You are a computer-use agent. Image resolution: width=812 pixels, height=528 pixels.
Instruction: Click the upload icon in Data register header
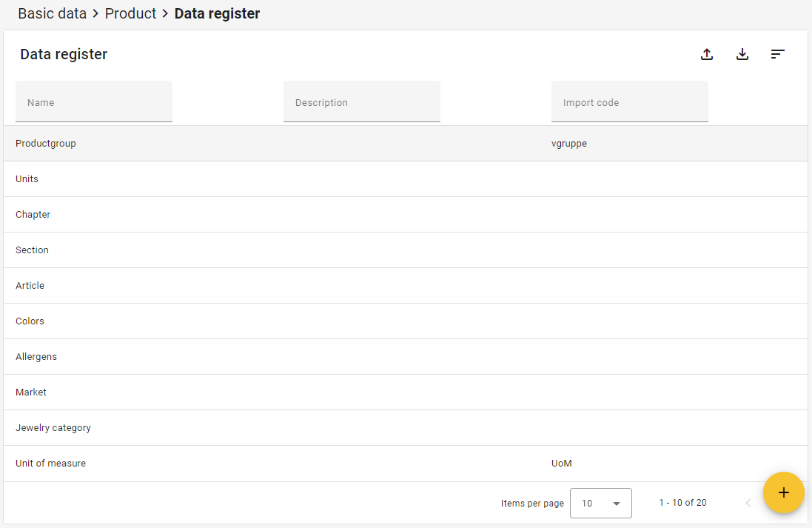(707, 54)
